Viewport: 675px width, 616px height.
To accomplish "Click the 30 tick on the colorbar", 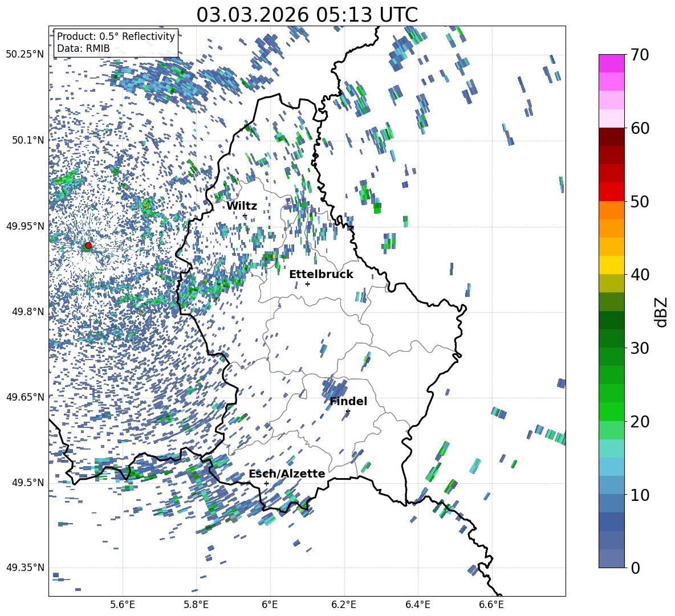I will tap(640, 348).
